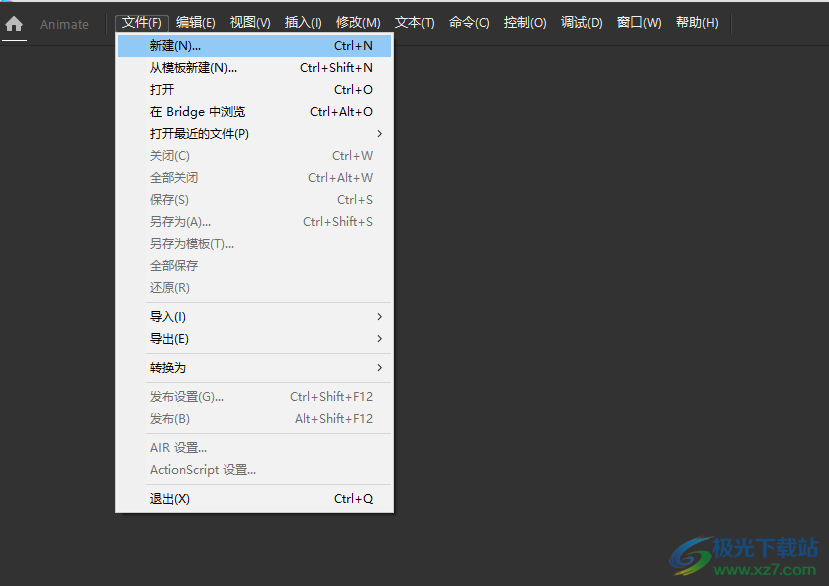Image resolution: width=829 pixels, height=586 pixels.
Task: Open the 调试(D) menu
Action: click(x=582, y=23)
